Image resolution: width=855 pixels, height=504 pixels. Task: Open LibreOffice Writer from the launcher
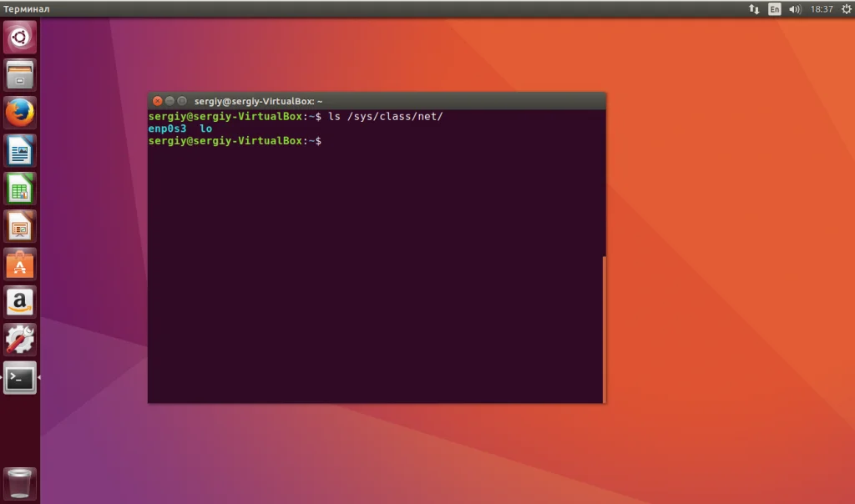(x=20, y=150)
